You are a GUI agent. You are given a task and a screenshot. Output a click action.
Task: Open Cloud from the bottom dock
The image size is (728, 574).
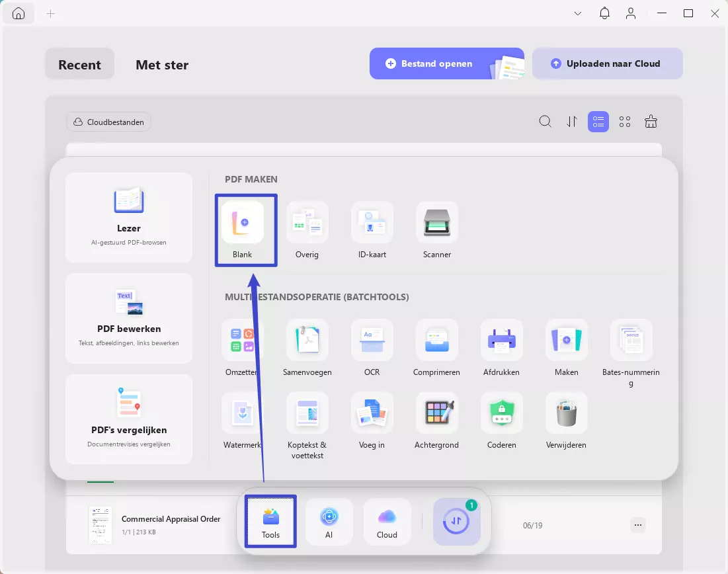tap(387, 522)
